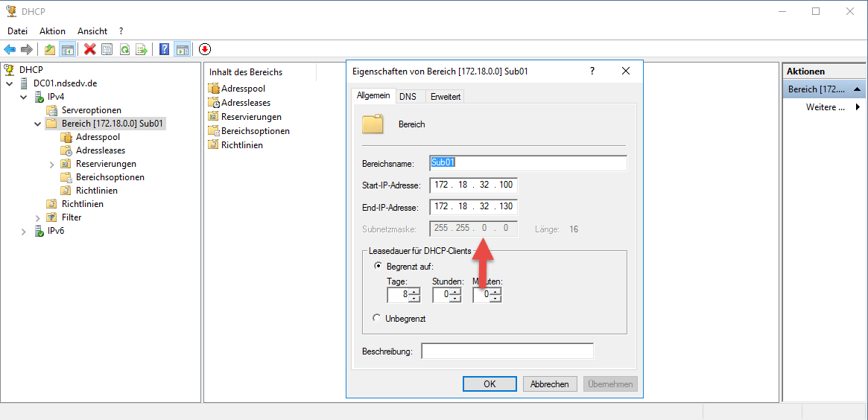Select the 'Unbegrenzt' lease duration option
Image resolution: width=868 pixels, height=420 pixels.
click(378, 318)
